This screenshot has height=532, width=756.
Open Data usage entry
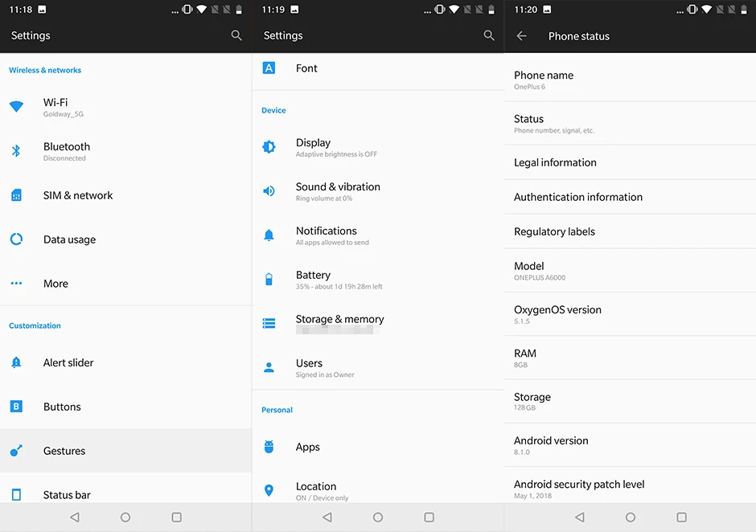125,239
